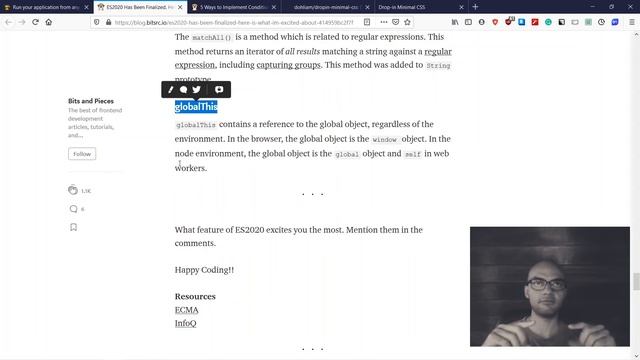Close the '5 Ways to Implement' tab
This screenshot has width=640, height=360.
pos(274,7)
